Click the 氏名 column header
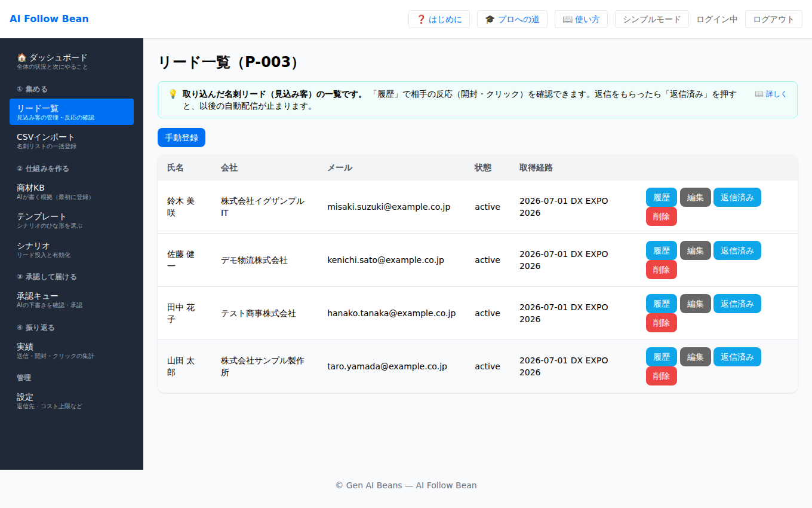The image size is (812, 508). pyautogui.click(x=176, y=167)
